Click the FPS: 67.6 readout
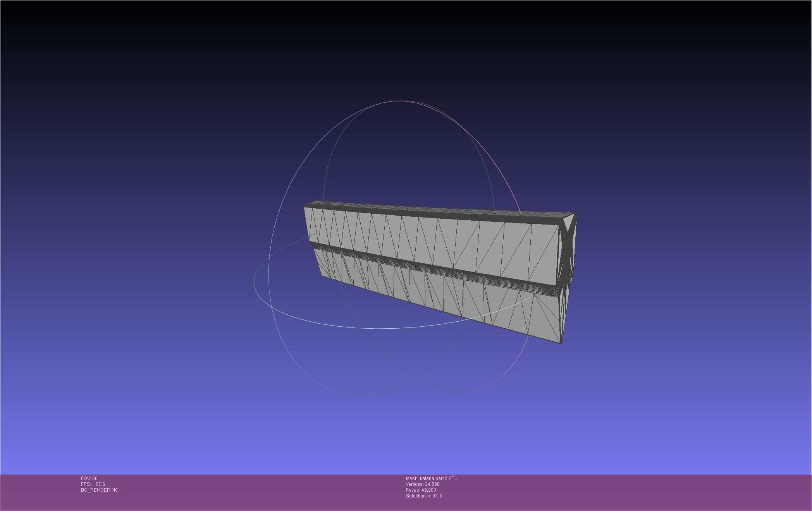The image size is (812, 511). click(93, 484)
